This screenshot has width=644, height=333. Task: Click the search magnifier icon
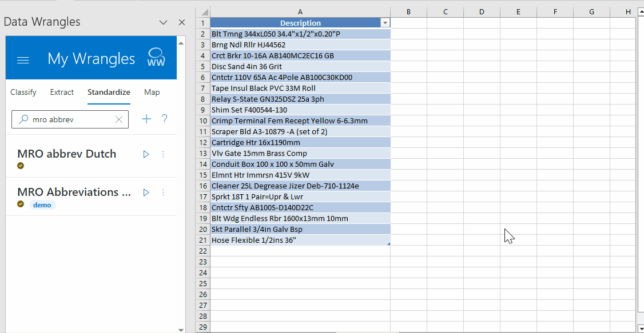coord(24,119)
